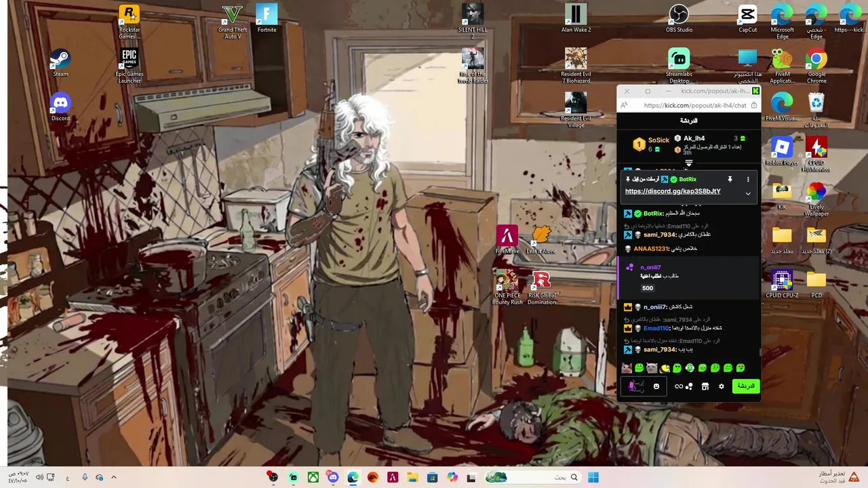Select the Lively Wallpaper desktop icon
Screen dimensions: 868x488
tap(816, 199)
